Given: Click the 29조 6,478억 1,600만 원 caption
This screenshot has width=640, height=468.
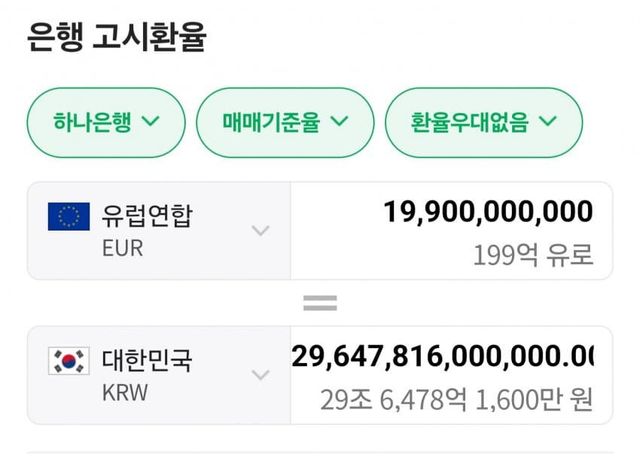Looking at the screenshot, I should pyautogui.click(x=456, y=401).
